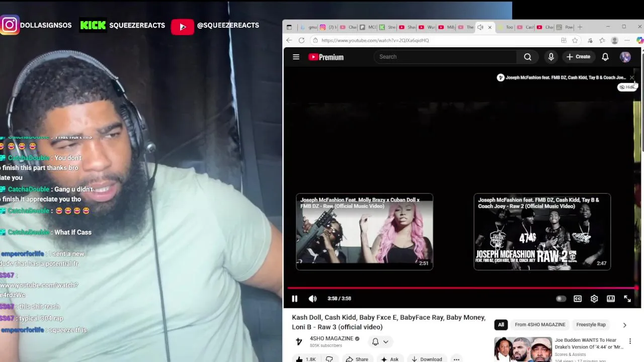Click the YouTube logo in stream overlay

tap(182, 27)
